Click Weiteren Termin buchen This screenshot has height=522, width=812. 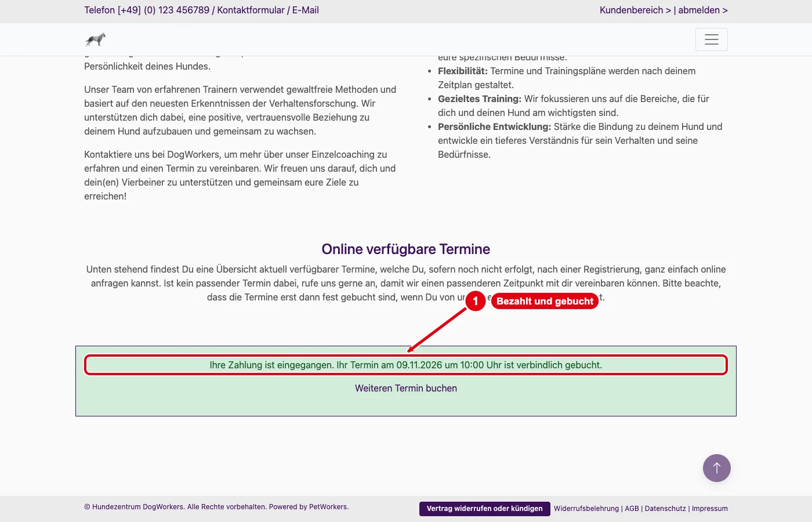406,388
